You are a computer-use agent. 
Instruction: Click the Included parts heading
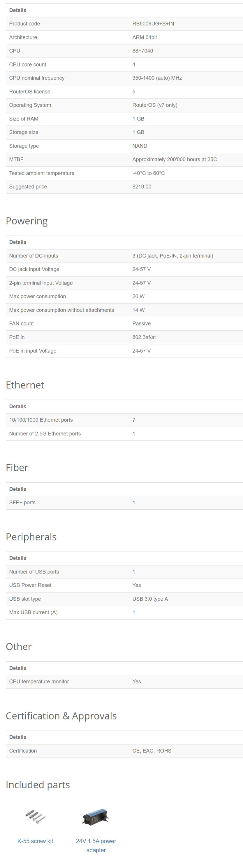click(x=38, y=785)
